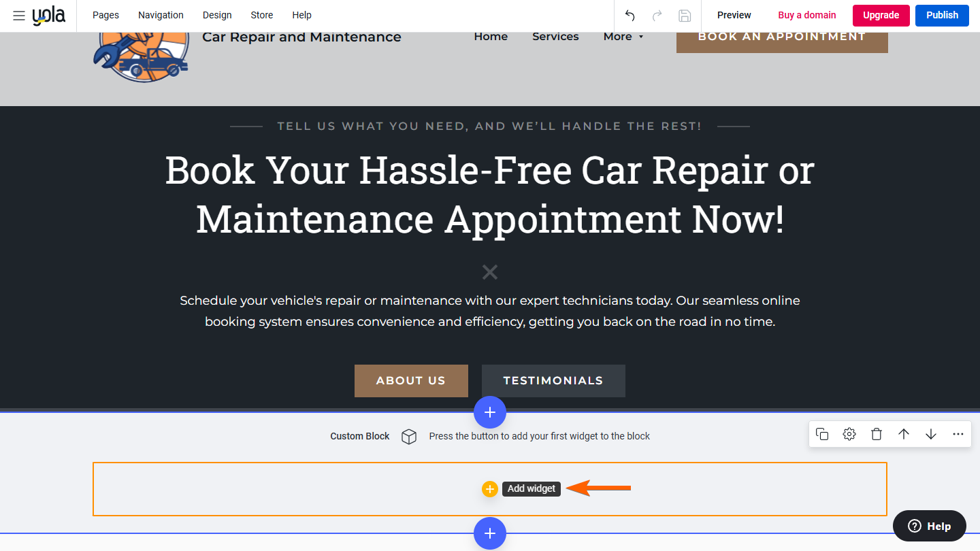Image resolution: width=980 pixels, height=551 pixels.
Task: Click the save disk icon
Action: (685, 16)
